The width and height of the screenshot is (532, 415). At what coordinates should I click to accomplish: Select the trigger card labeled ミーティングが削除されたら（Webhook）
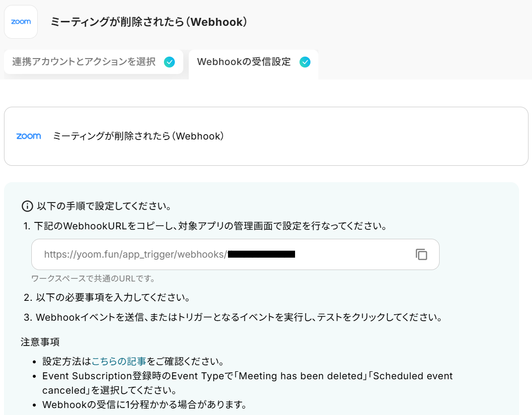click(x=266, y=136)
